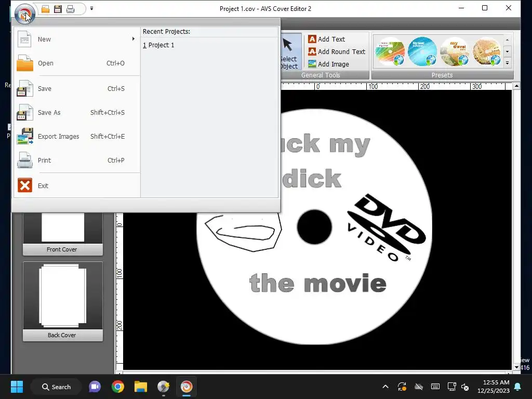This screenshot has width=532, height=399.
Task: Select the Front Cover thumbnail
Action: click(x=63, y=234)
